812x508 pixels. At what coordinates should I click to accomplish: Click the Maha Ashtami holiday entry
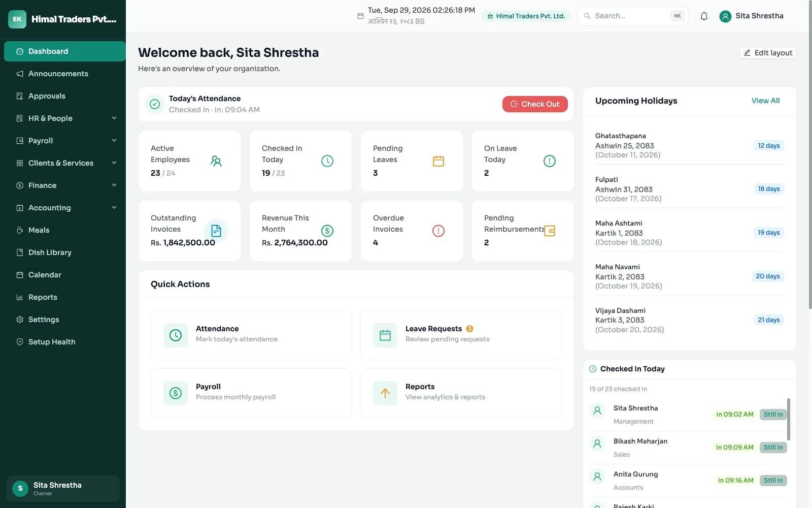[689, 233]
